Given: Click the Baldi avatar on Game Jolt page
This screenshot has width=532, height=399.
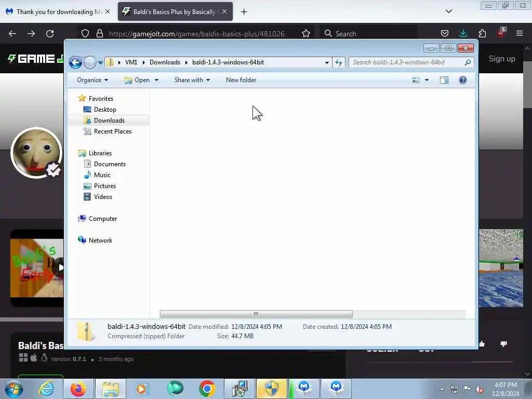Looking at the screenshot, I should pos(36,153).
